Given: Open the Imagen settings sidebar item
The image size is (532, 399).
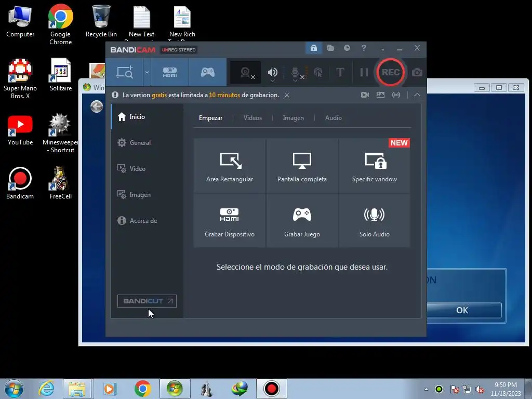Looking at the screenshot, I should pyautogui.click(x=147, y=195).
